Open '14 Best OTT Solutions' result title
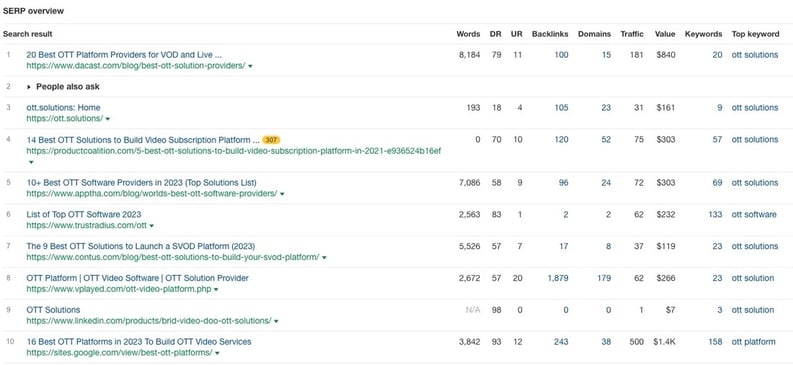 pyautogui.click(x=143, y=140)
